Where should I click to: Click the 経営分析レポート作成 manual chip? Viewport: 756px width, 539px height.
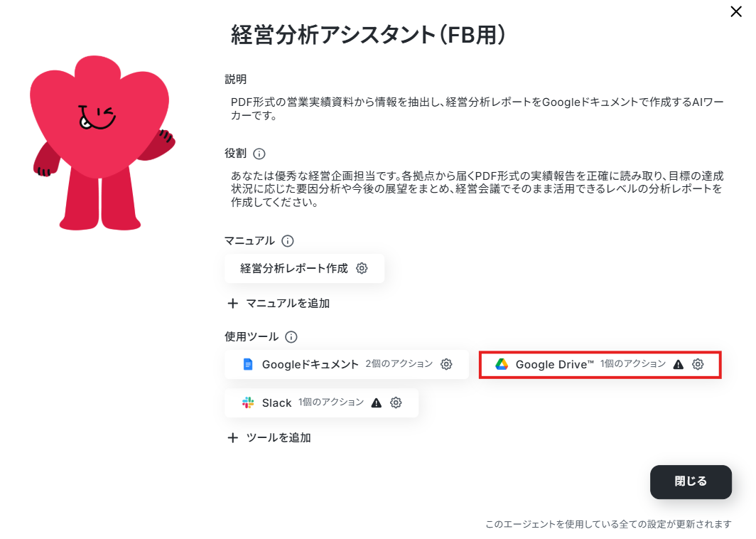304,268
